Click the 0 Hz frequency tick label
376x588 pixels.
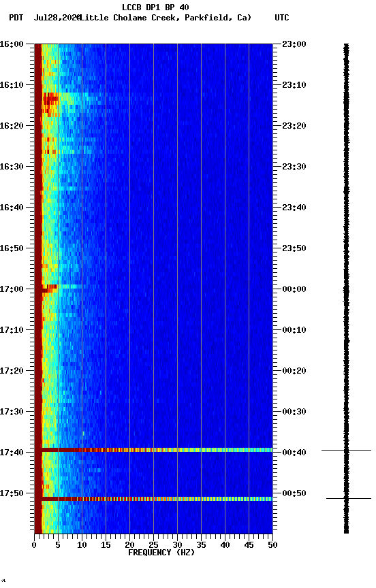coord(34,545)
